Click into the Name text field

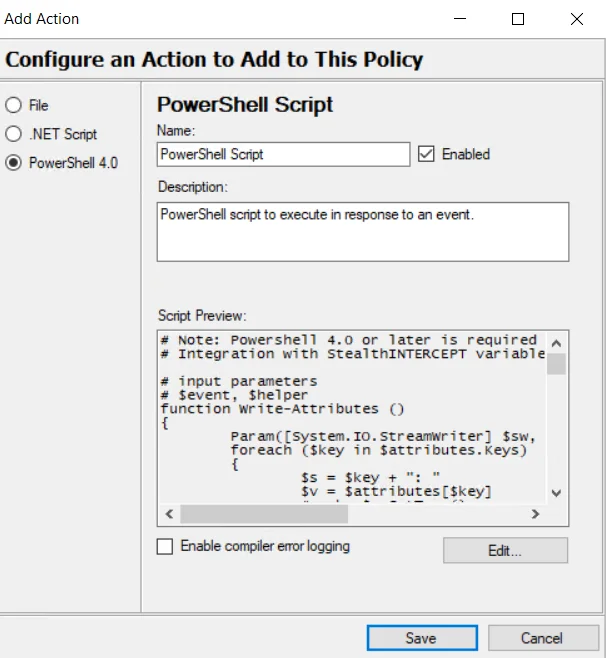point(283,154)
